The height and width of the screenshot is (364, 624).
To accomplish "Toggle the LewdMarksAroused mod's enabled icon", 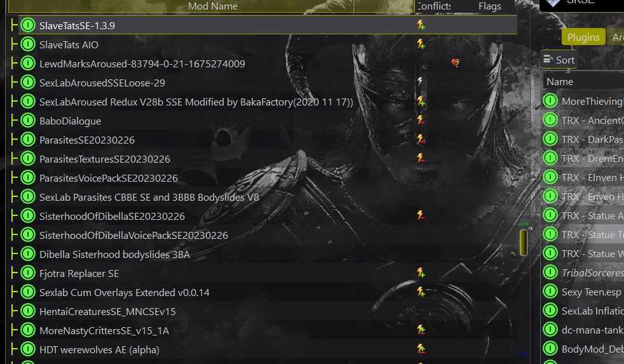I will [x=28, y=64].
